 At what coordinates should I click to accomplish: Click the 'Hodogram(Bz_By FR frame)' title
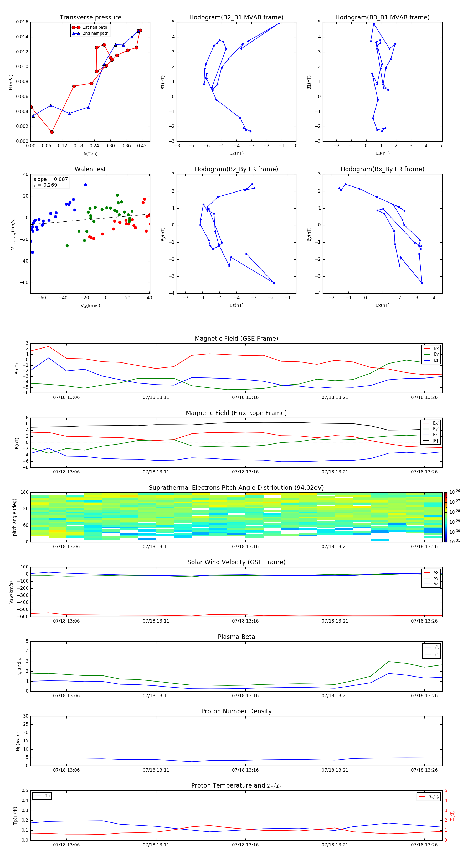click(x=236, y=169)
